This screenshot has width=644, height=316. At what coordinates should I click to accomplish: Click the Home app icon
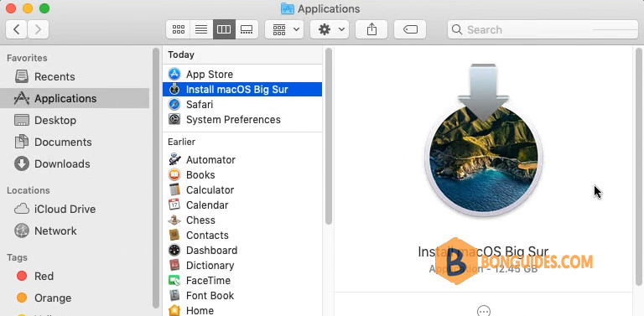point(174,311)
